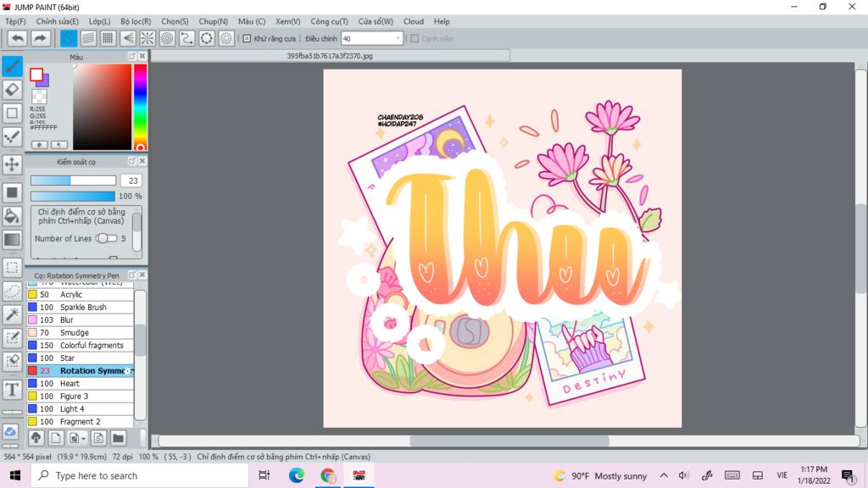Select the Blur brush
Screen dimensions: 868x488
[81, 319]
